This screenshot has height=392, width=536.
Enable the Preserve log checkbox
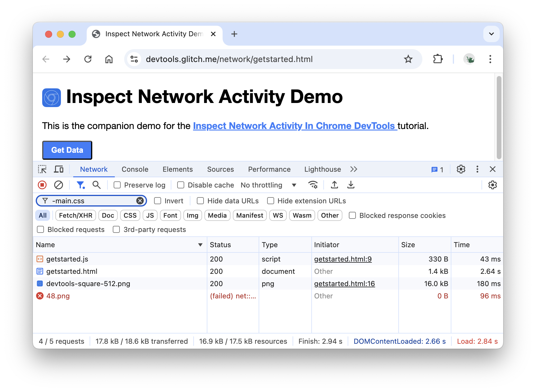[x=117, y=185]
